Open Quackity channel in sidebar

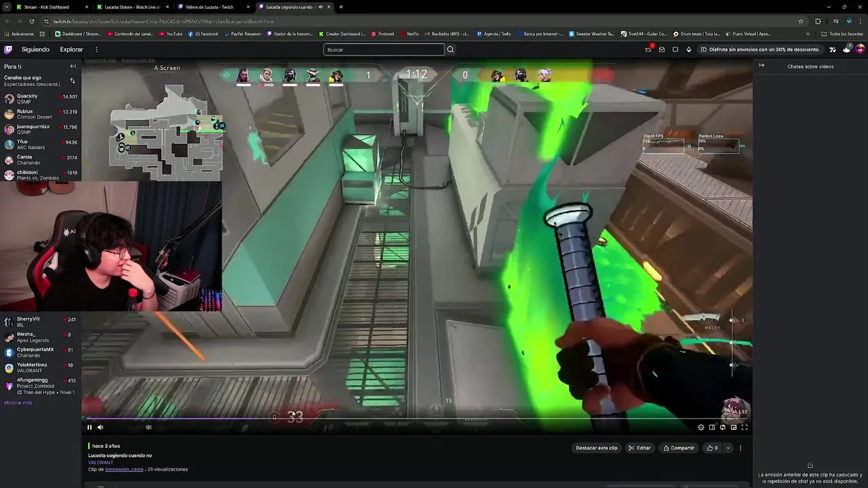click(41, 98)
